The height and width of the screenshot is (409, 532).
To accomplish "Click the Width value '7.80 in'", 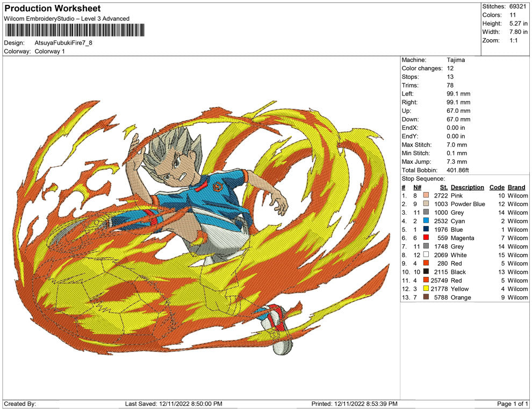I will [x=519, y=32].
